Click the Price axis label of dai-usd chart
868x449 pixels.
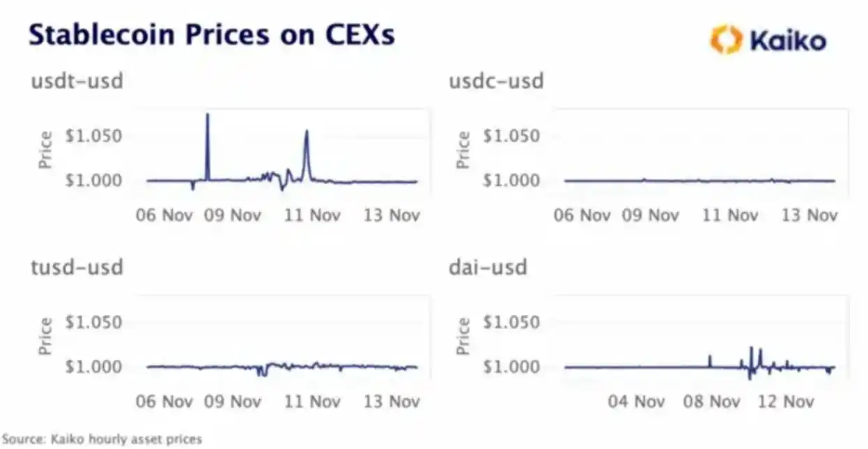point(463,335)
